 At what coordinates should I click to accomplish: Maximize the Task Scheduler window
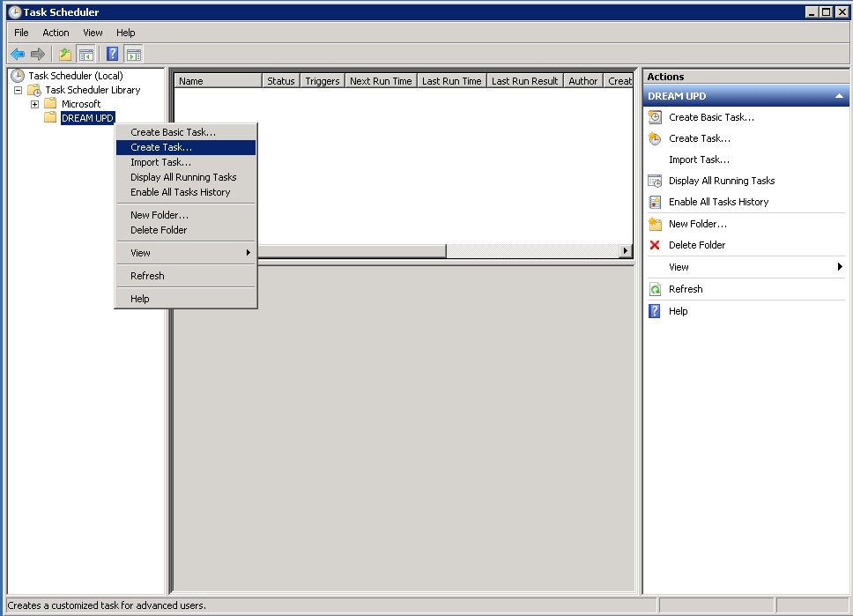827,12
